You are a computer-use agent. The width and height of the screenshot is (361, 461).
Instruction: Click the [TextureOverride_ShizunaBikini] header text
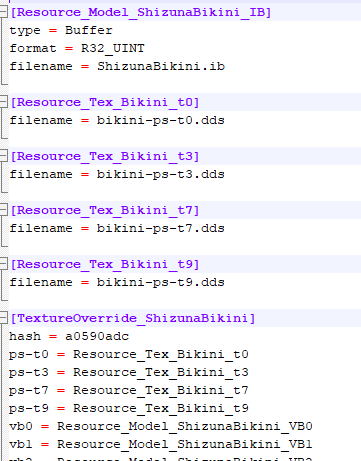click(x=133, y=318)
